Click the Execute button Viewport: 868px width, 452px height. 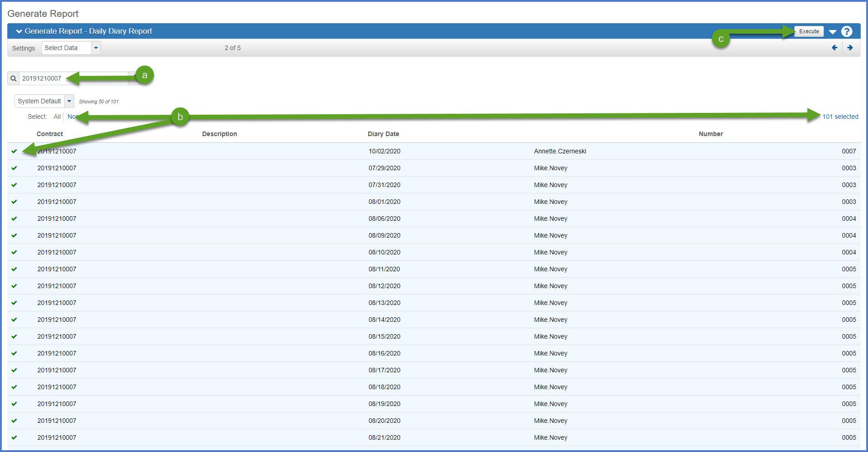[808, 31]
